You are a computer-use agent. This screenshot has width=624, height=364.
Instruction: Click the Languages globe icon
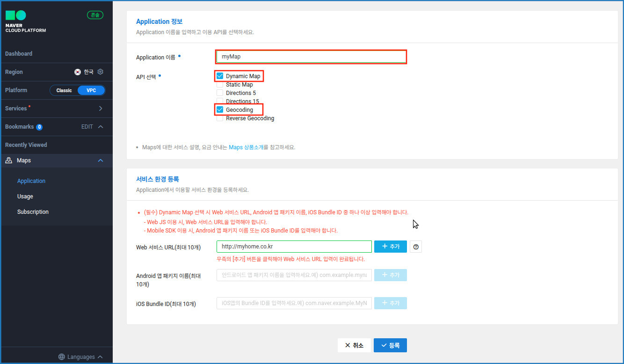pos(61,357)
